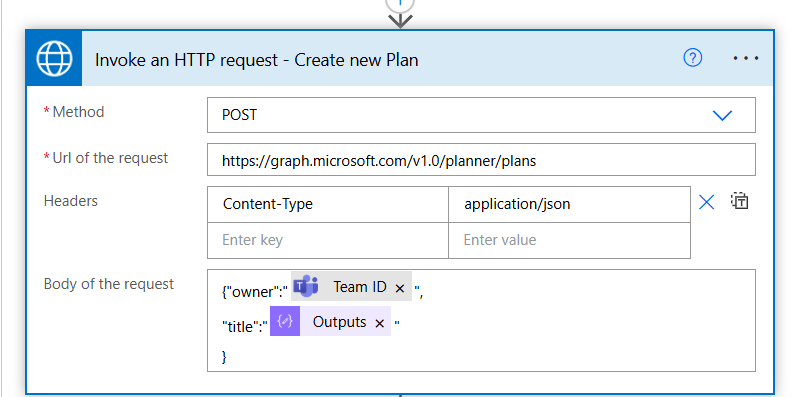The height and width of the screenshot is (397, 792).
Task: Click the Outputs token label
Action: coord(339,322)
